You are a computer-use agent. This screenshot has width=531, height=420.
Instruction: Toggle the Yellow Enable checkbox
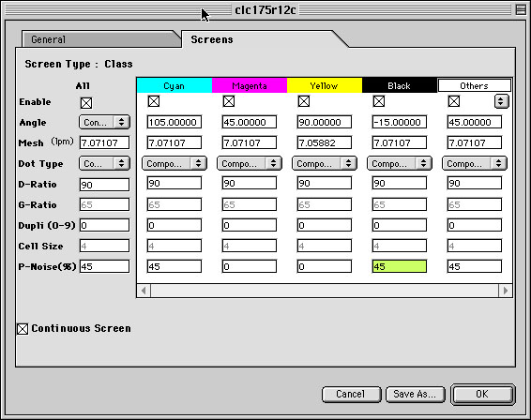(x=304, y=101)
